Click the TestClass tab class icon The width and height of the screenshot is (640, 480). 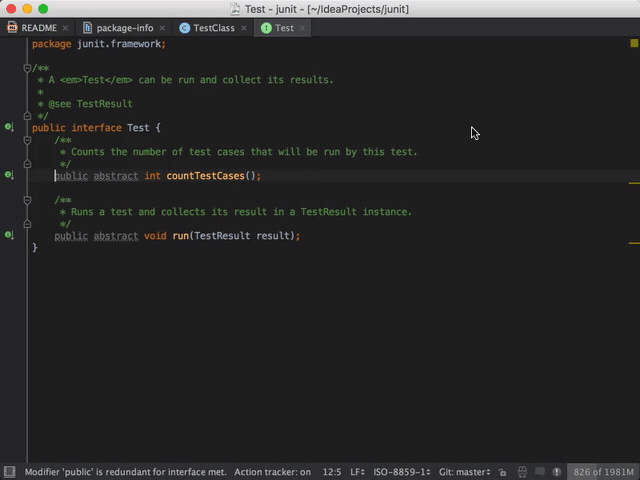(184, 28)
